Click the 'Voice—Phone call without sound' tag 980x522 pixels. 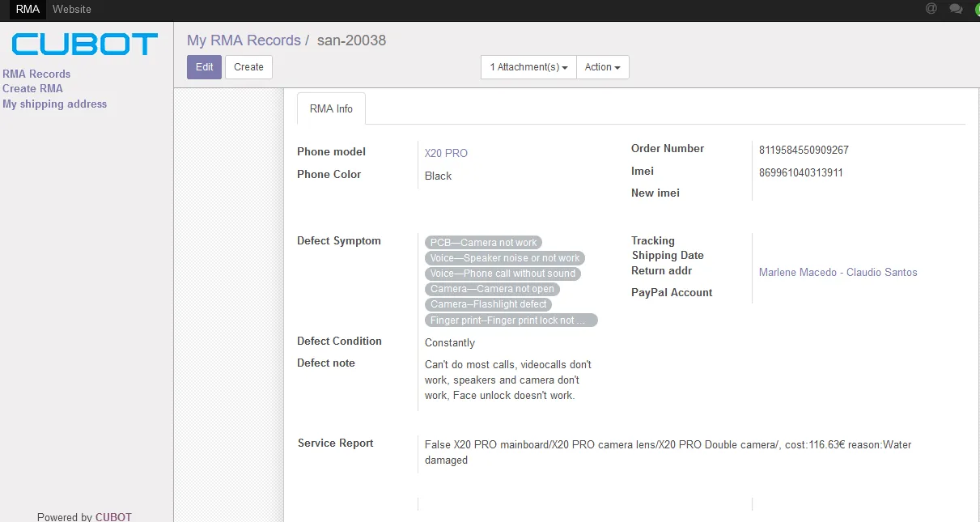coord(503,273)
